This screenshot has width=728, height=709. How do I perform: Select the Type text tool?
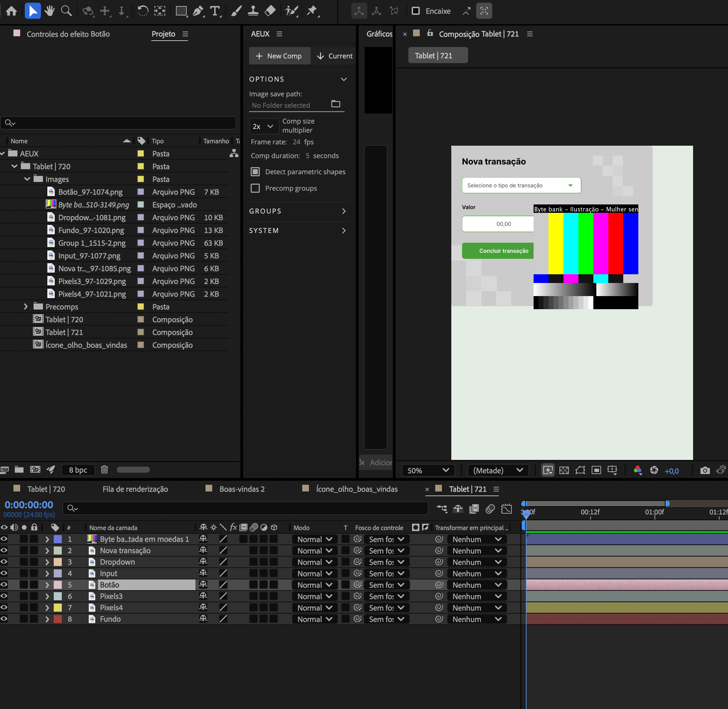(x=215, y=11)
